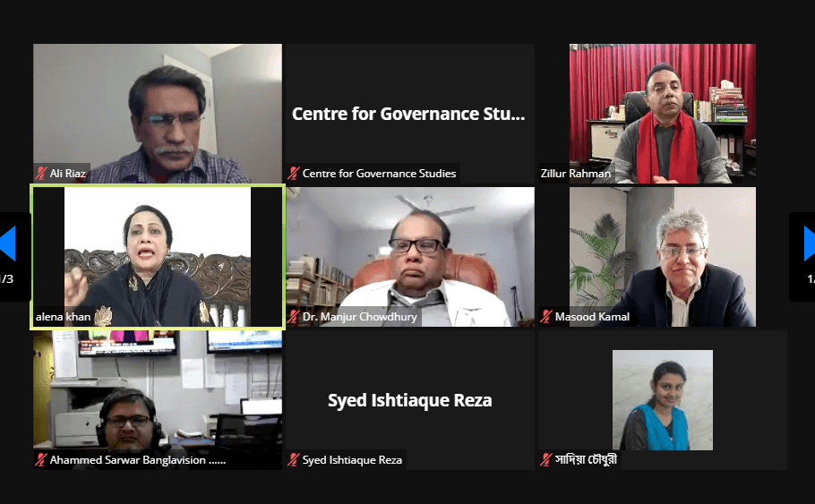Click the Zillur Rahman name label

point(575,173)
